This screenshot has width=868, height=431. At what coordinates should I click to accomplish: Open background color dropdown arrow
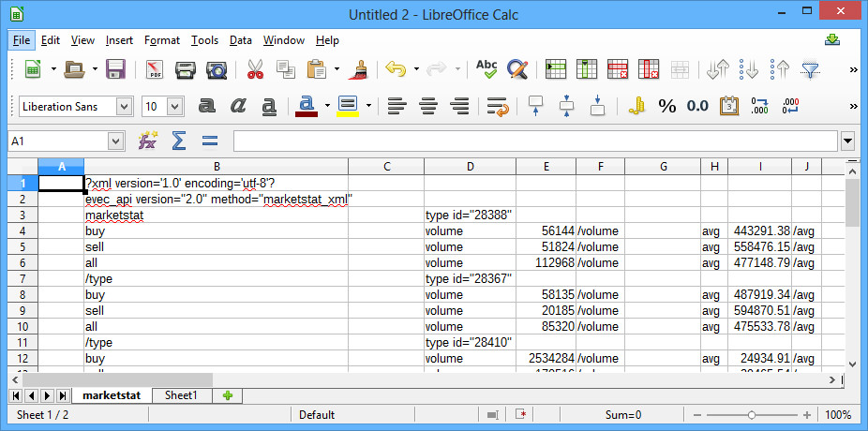coord(368,106)
